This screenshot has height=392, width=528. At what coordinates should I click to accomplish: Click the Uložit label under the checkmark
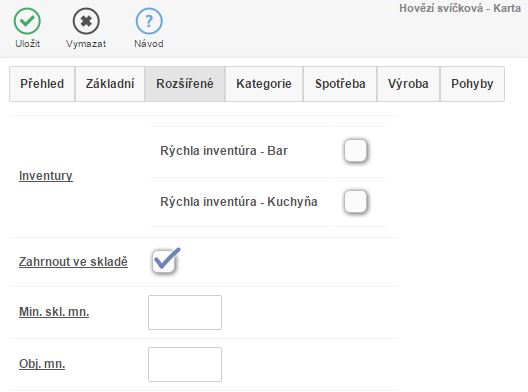(x=28, y=44)
